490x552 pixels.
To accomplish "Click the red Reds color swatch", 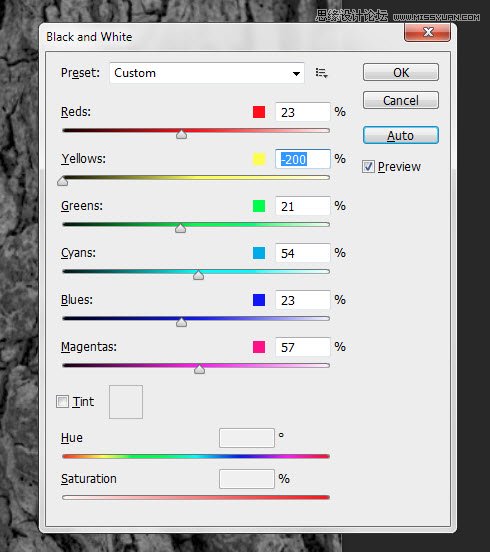I will pyautogui.click(x=259, y=112).
